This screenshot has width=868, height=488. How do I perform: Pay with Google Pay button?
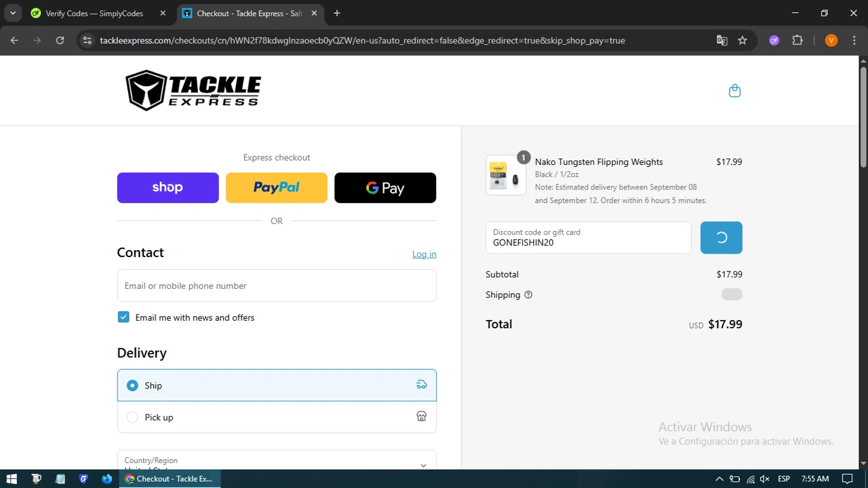[x=385, y=188]
